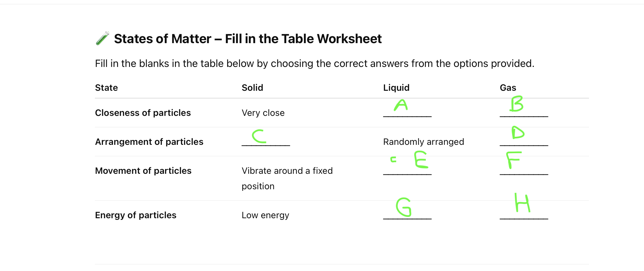
Task: Click the Energy of particles row label
Action: click(x=135, y=215)
